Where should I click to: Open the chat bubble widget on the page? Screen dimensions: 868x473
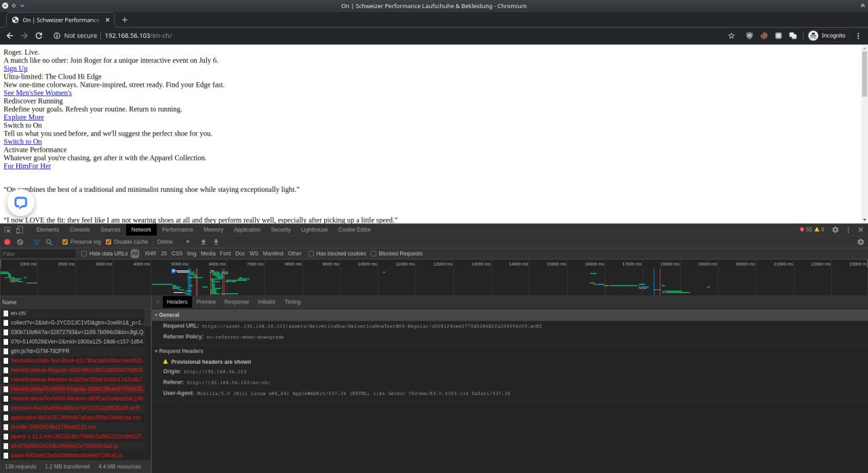coord(21,203)
